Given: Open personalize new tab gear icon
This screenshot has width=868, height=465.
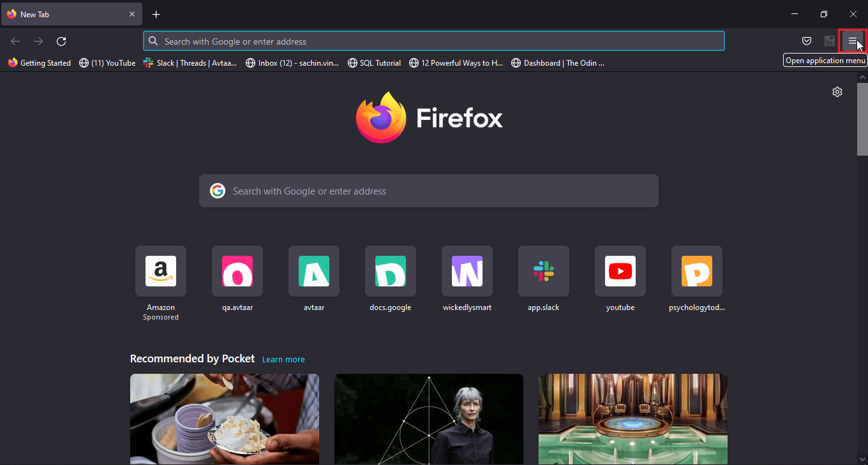Looking at the screenshot, I should tap(837, 92).
